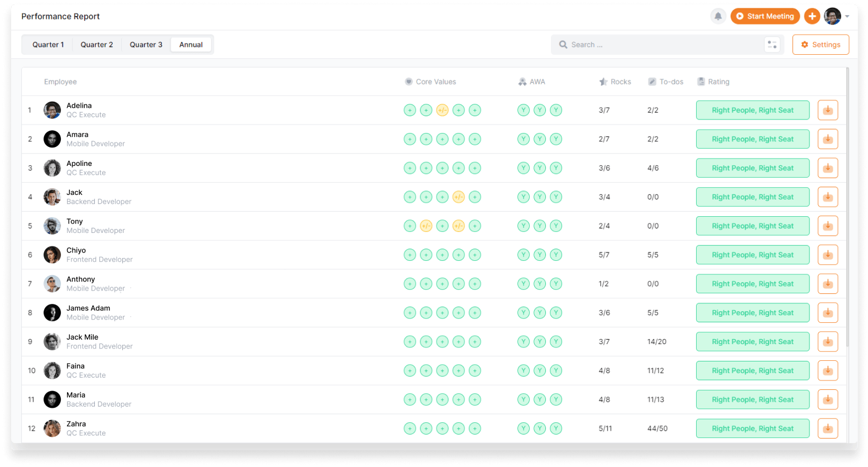Open Zahra's avatar
The width and height of the screenshot is (868, 467).
click(52, 428)
